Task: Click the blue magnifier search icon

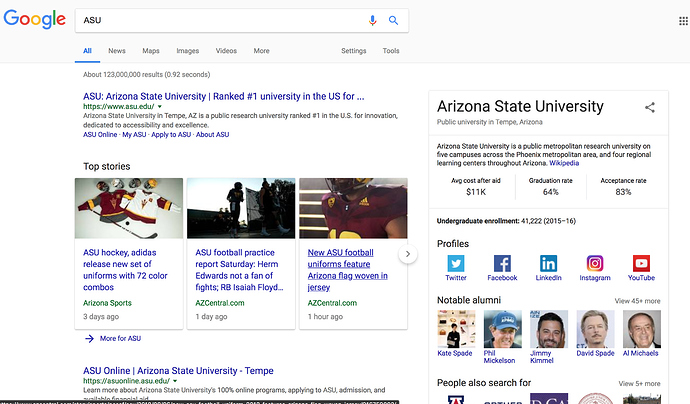Action: (393, 20)
